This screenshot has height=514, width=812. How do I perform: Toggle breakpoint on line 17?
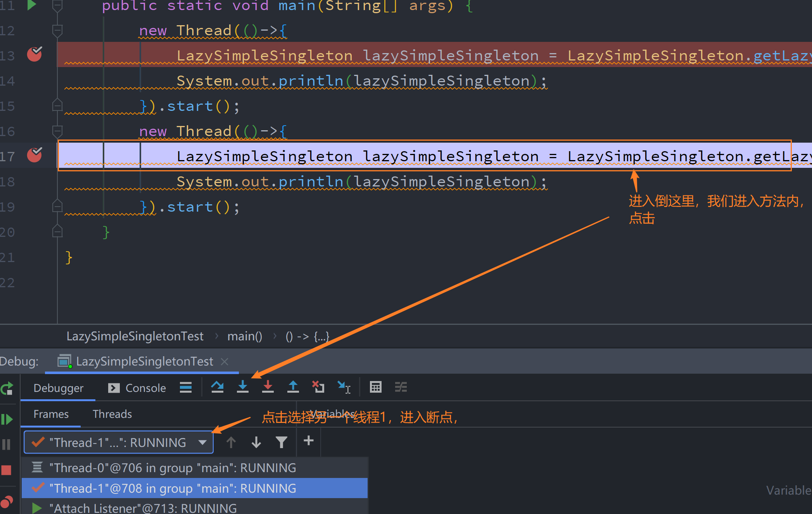35,155
